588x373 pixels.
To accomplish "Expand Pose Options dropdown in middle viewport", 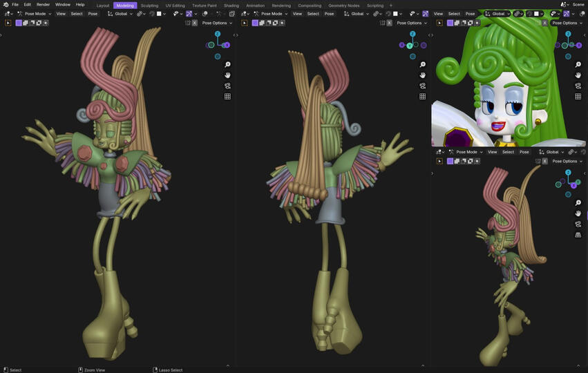I will [x=412, y=23].
